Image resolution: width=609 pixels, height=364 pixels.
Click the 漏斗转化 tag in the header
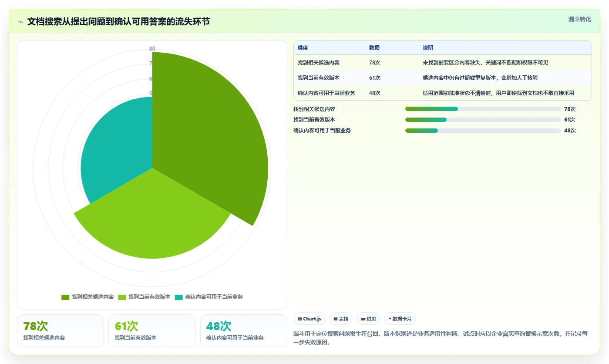(579, 19)
